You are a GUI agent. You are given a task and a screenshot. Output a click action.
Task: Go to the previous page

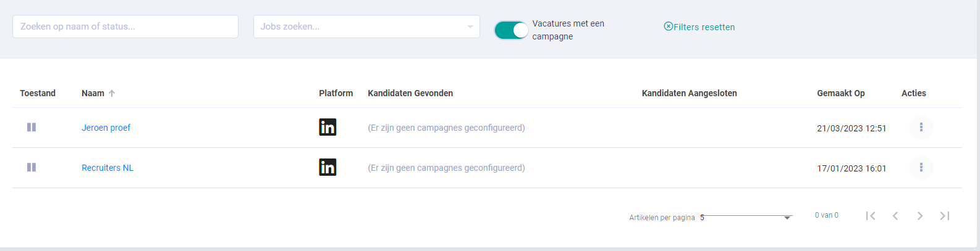point(895,215)
